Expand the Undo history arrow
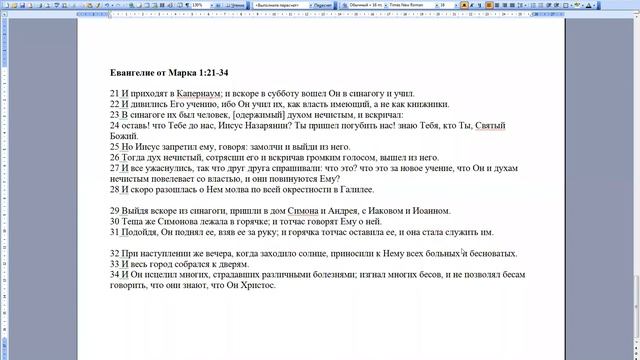 coord(112,5)
